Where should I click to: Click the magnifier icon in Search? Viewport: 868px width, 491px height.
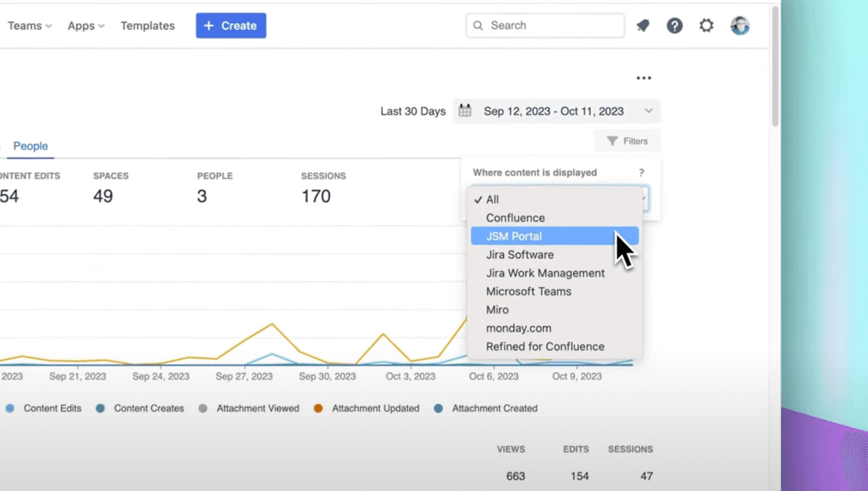pos(478,26)
